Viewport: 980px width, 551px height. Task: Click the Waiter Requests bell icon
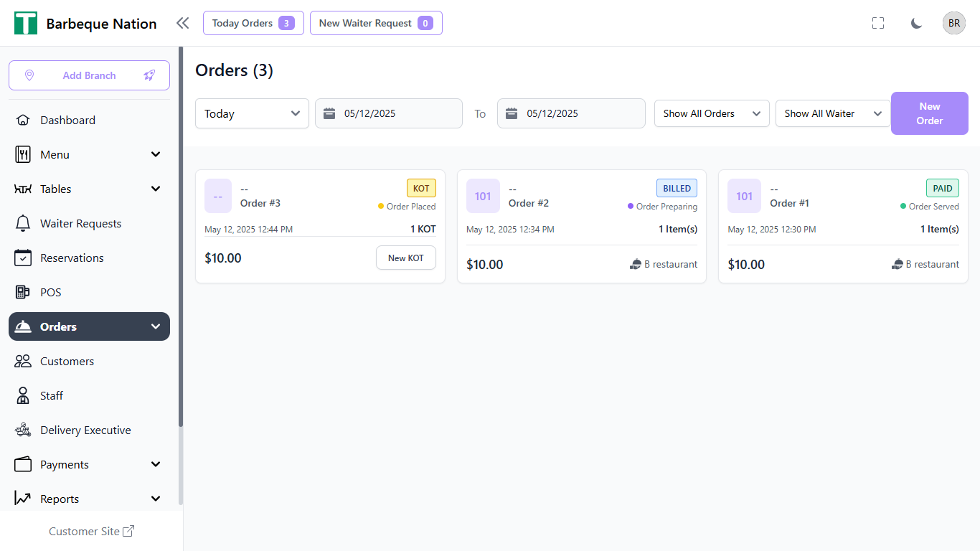pos(24,223)
